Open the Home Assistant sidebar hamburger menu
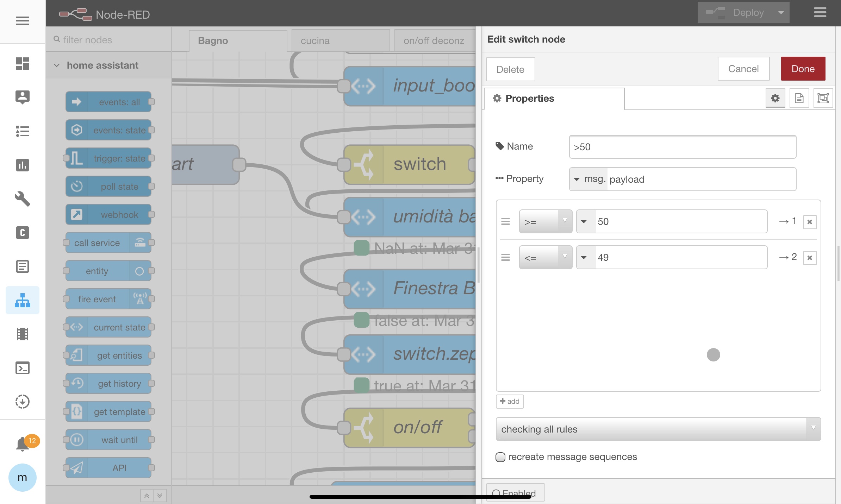Viewport: 841px width, 504px height. tap(22, 21)
